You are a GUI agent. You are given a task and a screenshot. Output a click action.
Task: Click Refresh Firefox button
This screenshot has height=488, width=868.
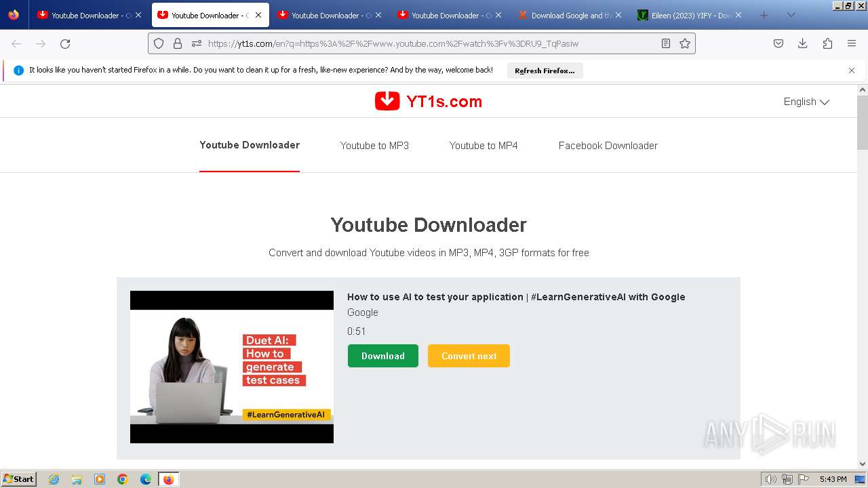pyautogui.click(x=545, y=70)
